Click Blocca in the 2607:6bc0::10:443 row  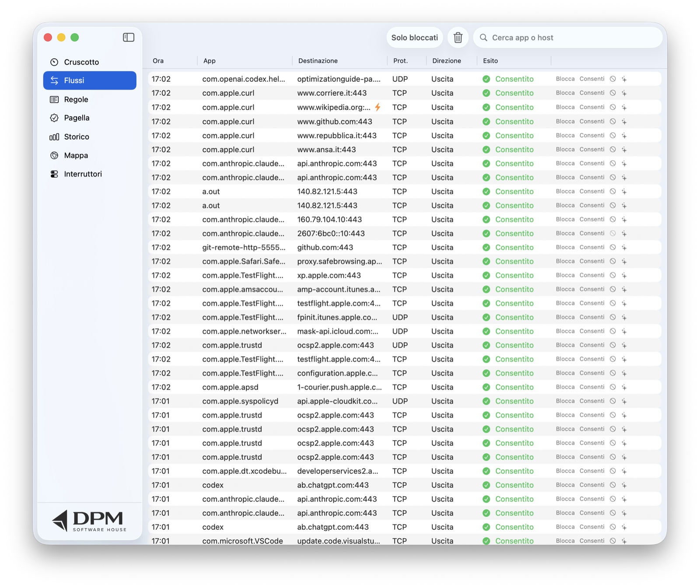coord(565,234)
